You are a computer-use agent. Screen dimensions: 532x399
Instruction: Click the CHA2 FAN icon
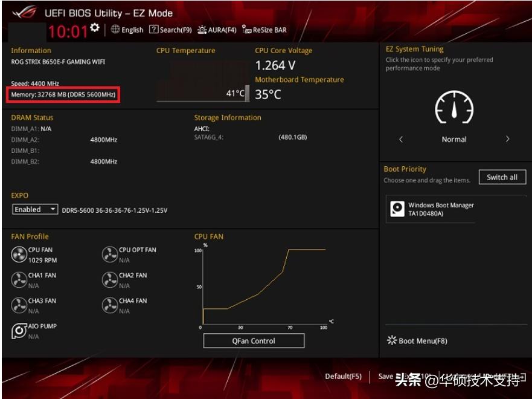tap(109, 280)
